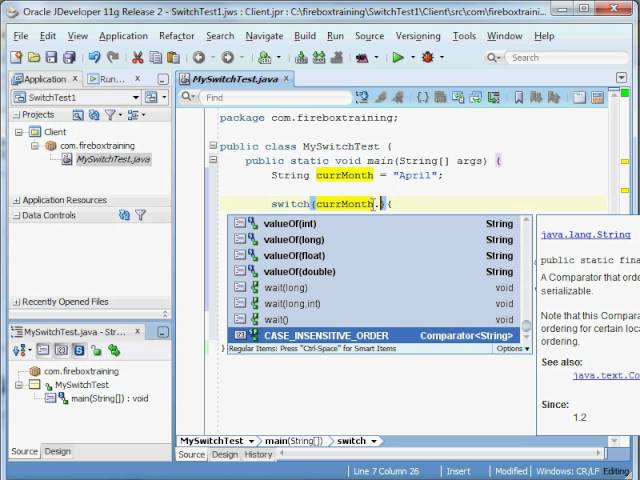Image resolution: width=640 pixels, height=480 pixels.
Task: Click the switch breadcrumb item
Action: click(351, 441)
